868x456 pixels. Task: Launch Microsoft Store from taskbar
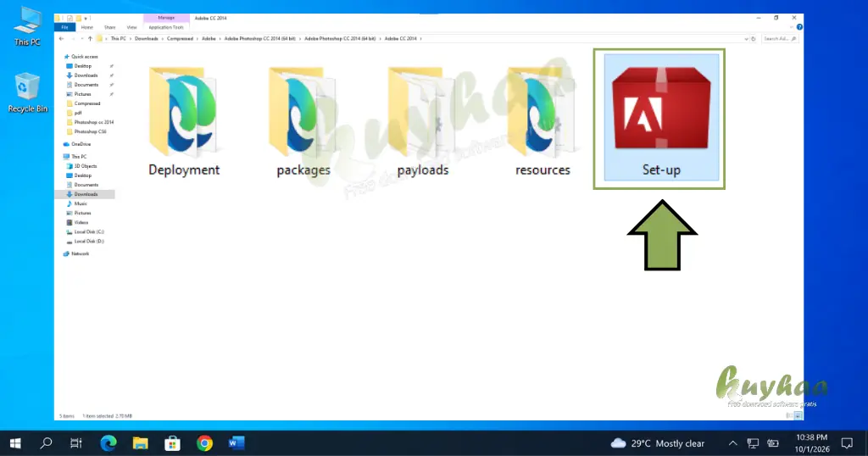point(172,443)
